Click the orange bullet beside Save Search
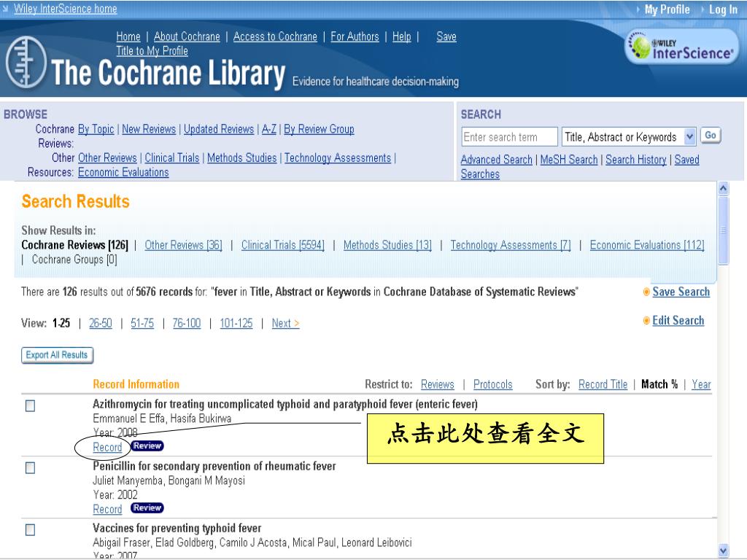747x560 pixels. 646,292
